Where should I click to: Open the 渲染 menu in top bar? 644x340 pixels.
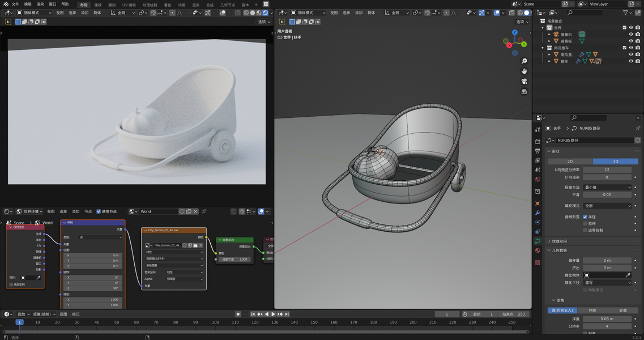click(40, 4)
